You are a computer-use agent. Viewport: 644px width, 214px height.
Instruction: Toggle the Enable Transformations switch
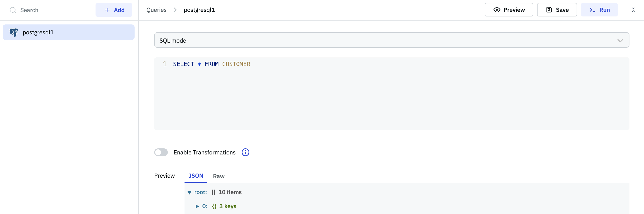pos(161,152)
